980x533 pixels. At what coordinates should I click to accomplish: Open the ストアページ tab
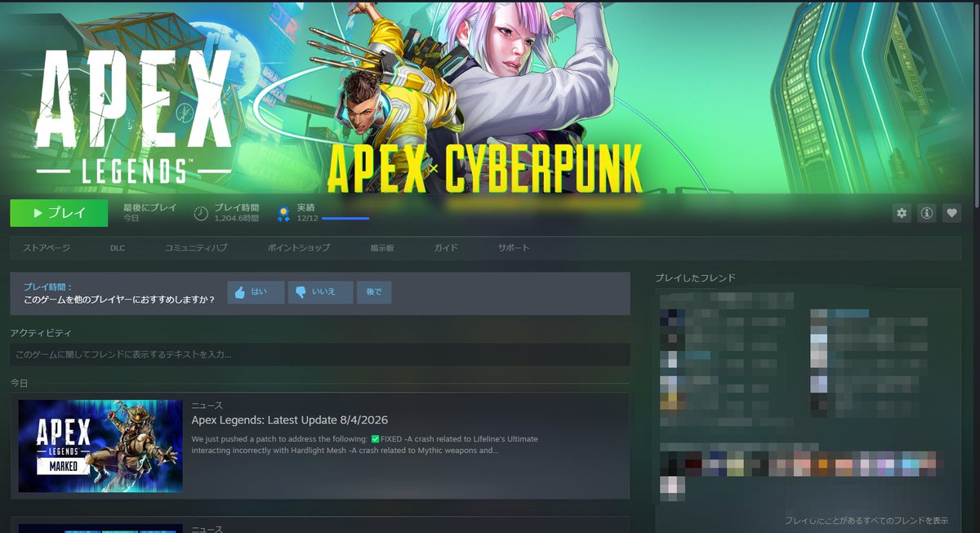[x=46, y=247]
